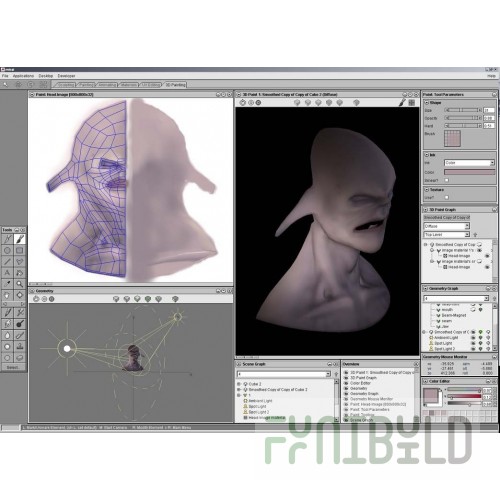
Task: Select the rubber stamp clone tool
Action: pyautogui.click(x=20, y=346)
